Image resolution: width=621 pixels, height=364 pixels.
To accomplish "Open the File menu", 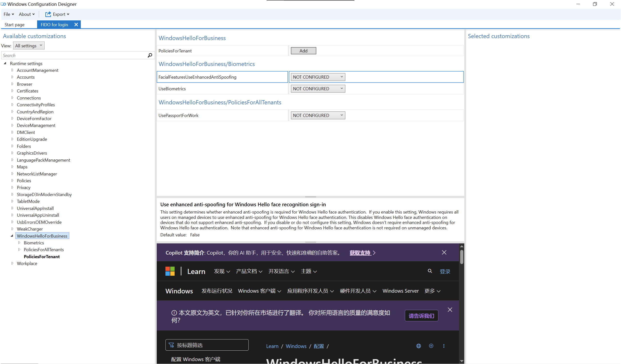I will (9, 14).
